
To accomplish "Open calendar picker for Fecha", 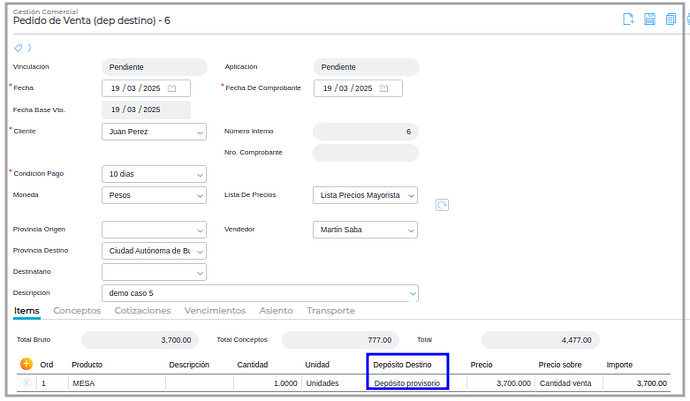I will click(172, 88).
